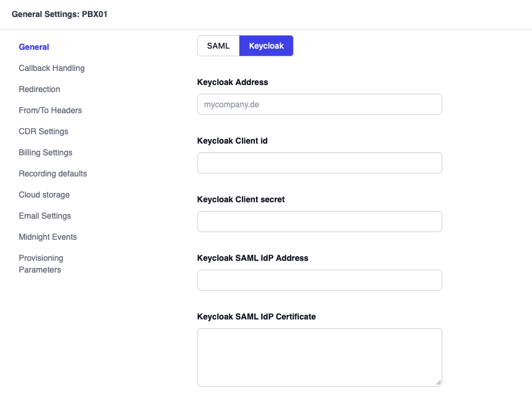
Task: Click the Keycloak Address input field
Action: 319,104
